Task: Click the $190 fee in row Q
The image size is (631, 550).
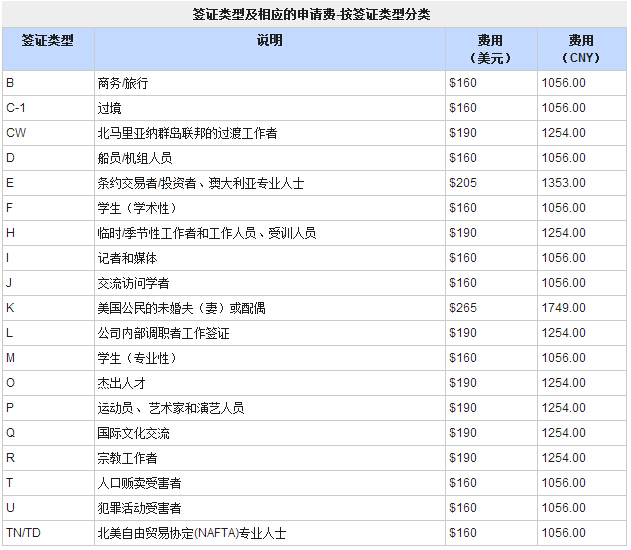Action: (491, 433)
